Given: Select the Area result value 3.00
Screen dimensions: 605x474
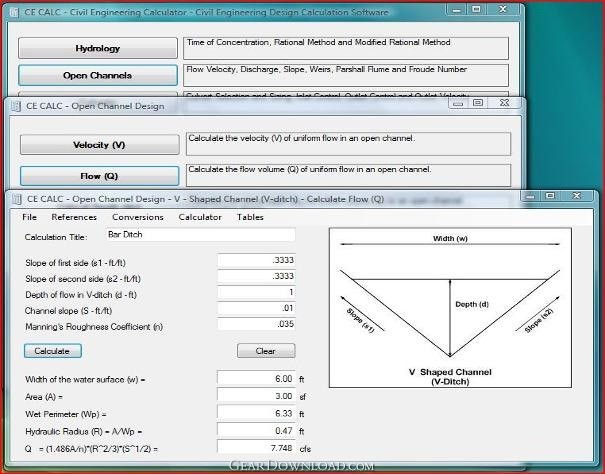Looking at the screenshot, I should (x=256, y=396).
